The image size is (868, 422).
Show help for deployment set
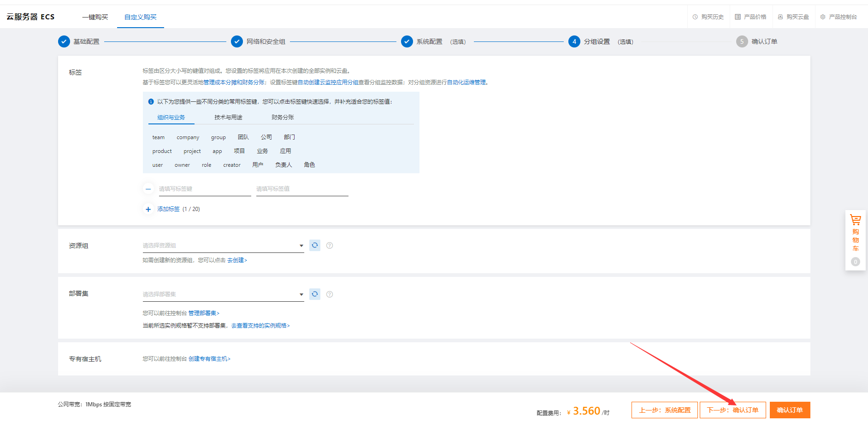click(330, 294)
